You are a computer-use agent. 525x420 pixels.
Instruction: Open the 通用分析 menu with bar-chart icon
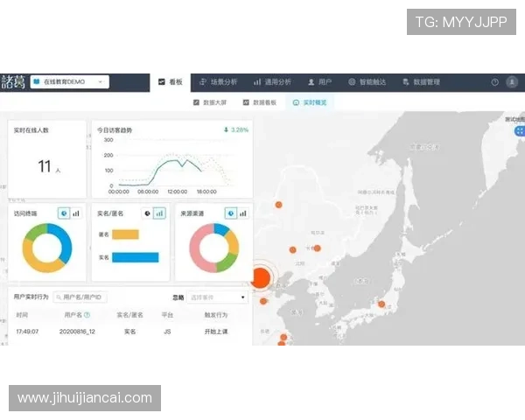pos(272,82)
